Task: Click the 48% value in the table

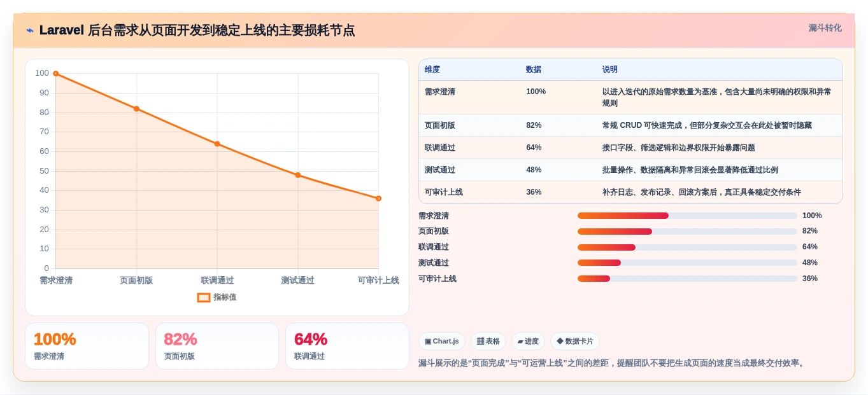Action: pos(534,170)
